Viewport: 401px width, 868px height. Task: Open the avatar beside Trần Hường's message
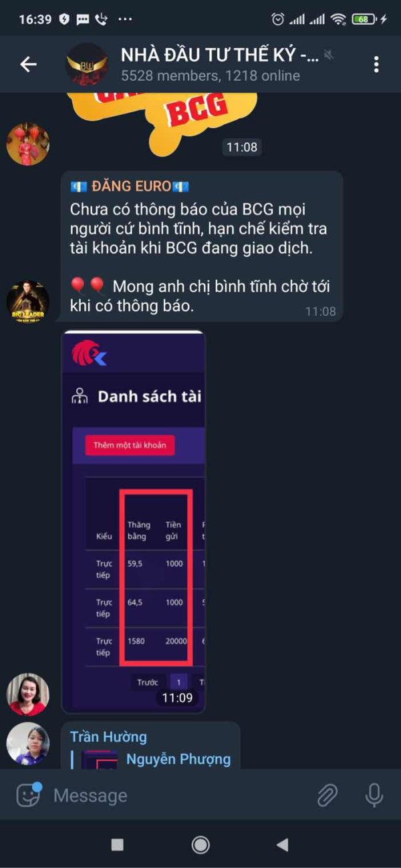coord(28,744)
